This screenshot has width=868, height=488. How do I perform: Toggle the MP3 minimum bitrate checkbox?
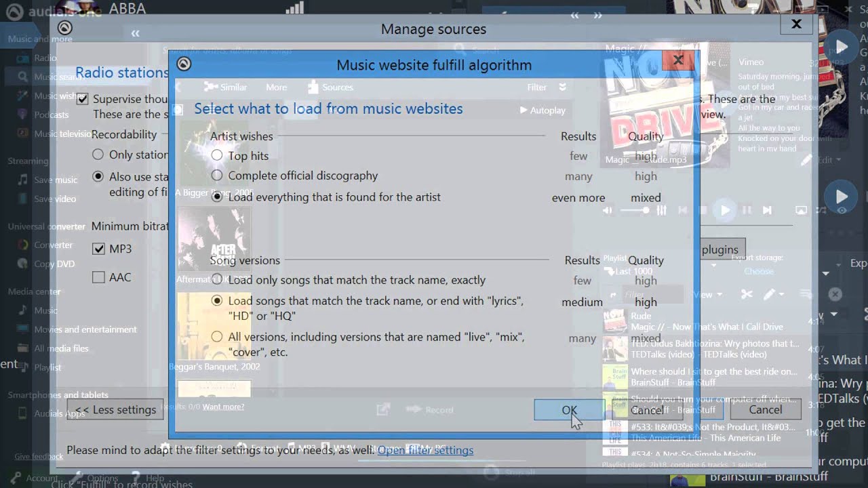point(99,249)
